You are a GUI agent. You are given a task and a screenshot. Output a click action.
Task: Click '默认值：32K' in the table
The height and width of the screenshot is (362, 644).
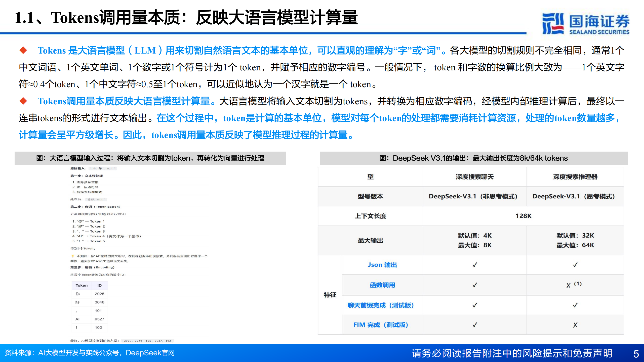point(575,236)
